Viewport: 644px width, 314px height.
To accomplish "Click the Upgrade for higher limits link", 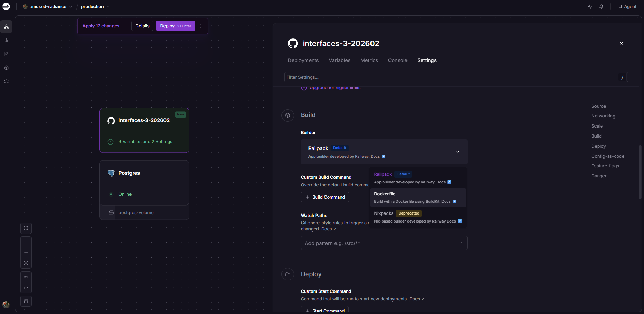I will (335, 88).
